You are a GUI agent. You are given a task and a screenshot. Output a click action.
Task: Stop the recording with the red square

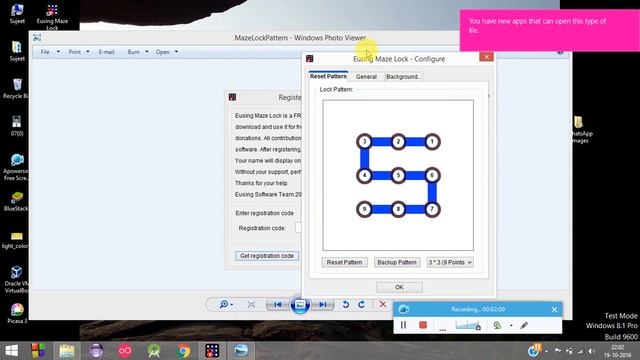pos(423,325)
